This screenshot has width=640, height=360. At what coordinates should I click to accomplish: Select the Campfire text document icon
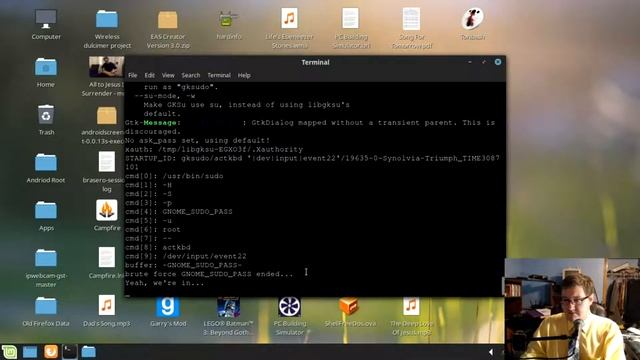tap(107, 258)
